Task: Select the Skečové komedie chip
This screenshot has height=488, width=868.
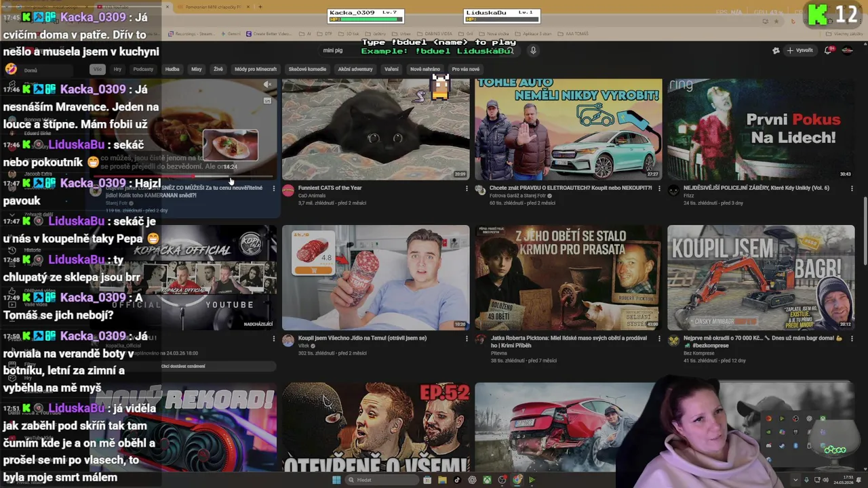Action: [307, 69]
